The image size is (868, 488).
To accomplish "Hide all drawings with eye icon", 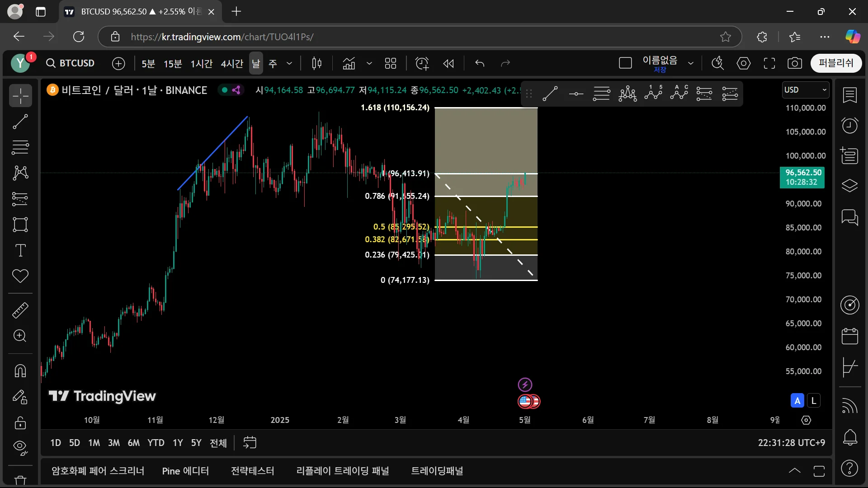I will (20, 447).
